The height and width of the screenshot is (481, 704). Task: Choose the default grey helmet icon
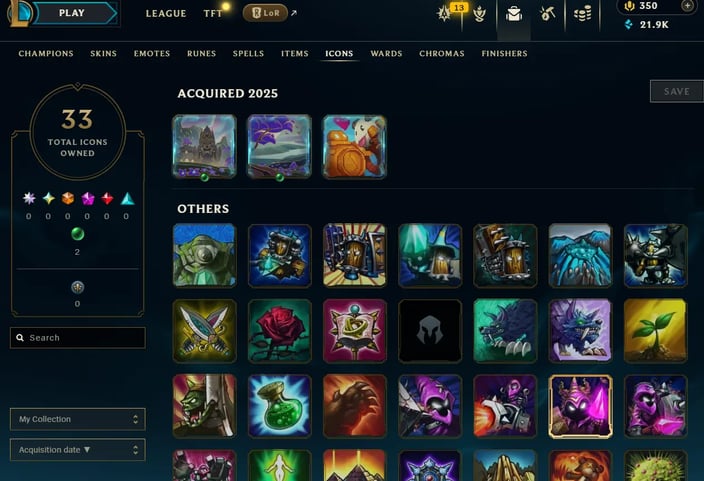click(x=430, y=331)
